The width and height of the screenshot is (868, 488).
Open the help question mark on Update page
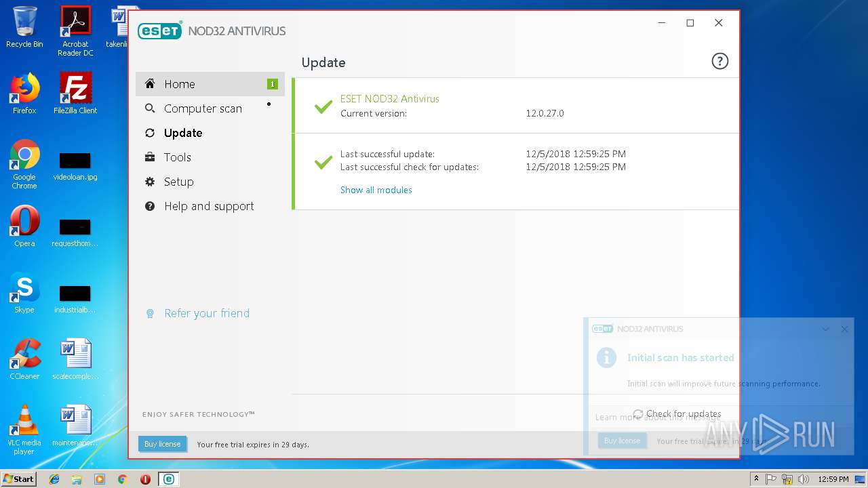coord(719,62)
